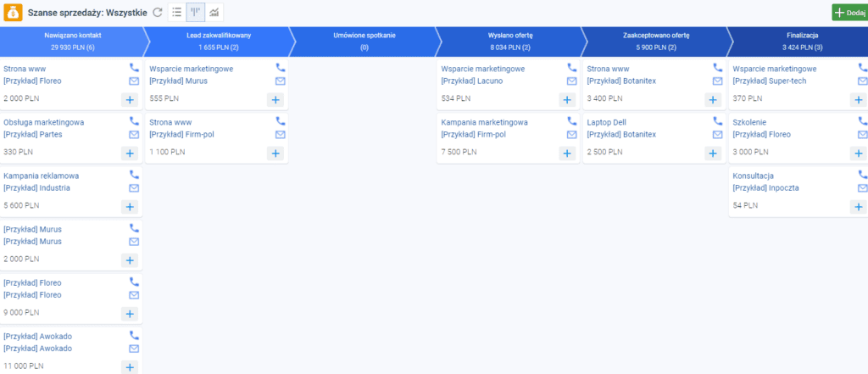The height and width of the screenshot is (374, 868).
Task: Click phone icon on Kampania reklamowa card
Action: (134, 175)
